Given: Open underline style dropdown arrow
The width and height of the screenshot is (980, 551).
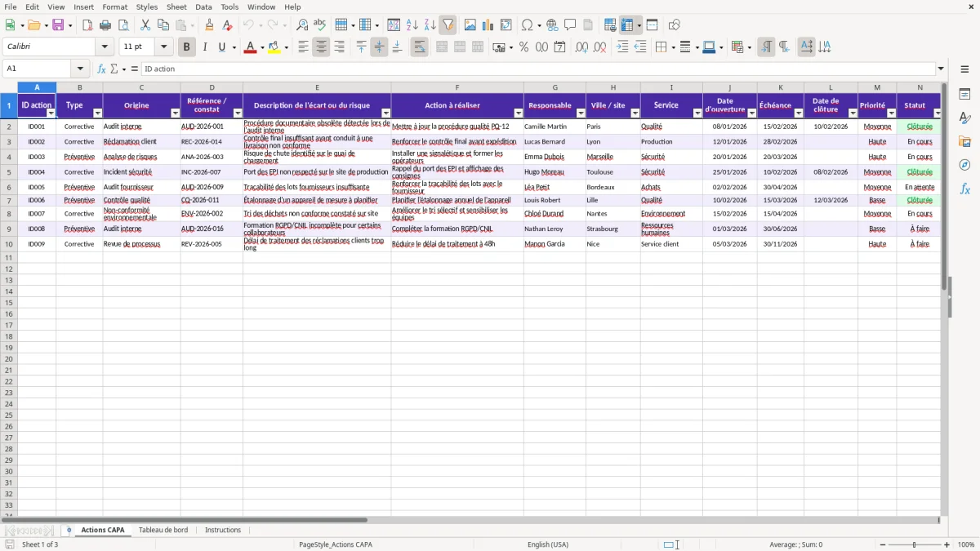Looking at the screenshot, I should 234,47.
